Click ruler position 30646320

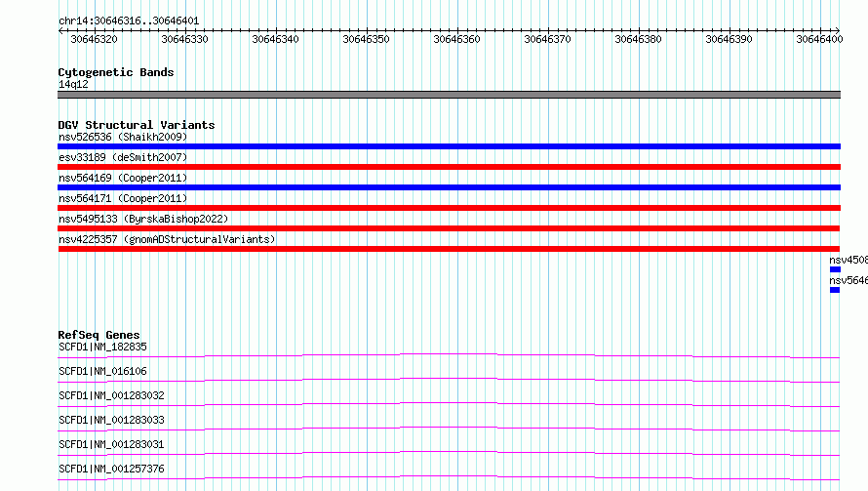[94, 39]
